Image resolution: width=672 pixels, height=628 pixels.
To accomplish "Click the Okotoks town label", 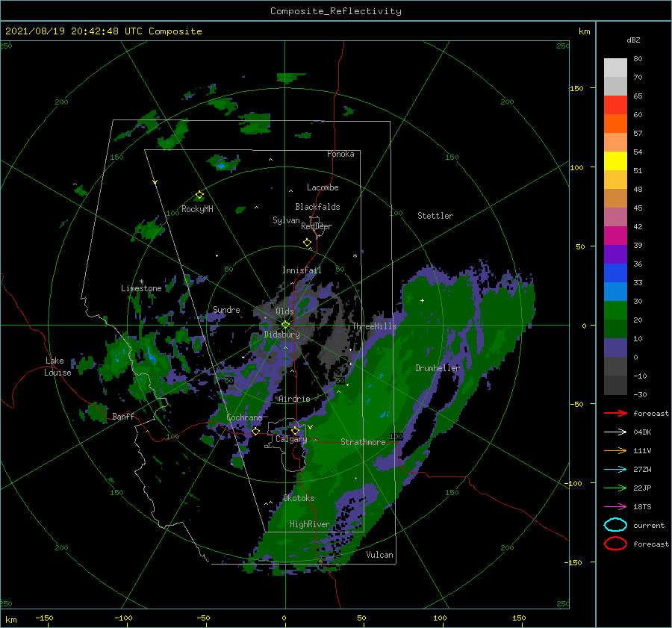I will 298,498.
